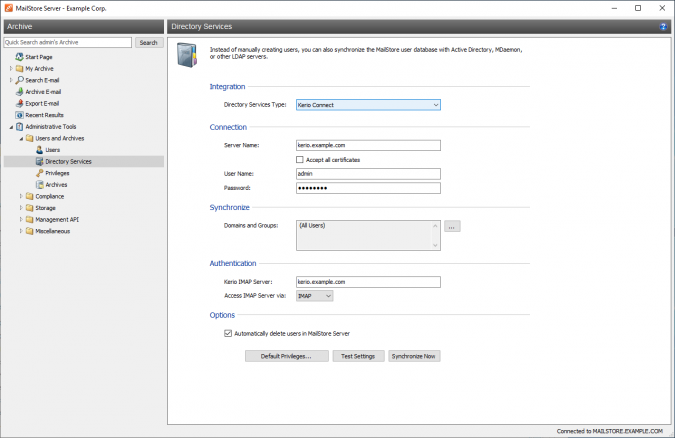Collapse the Users and Archives node
The height and width of the screenshot is (438, 675).
(21, 139)
